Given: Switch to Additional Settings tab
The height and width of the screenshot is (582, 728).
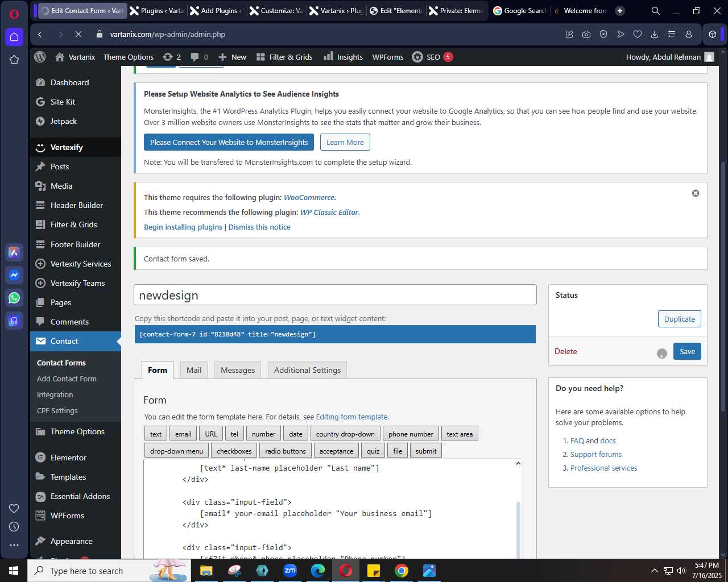Looking at the screenshot, I should point(307,370).
